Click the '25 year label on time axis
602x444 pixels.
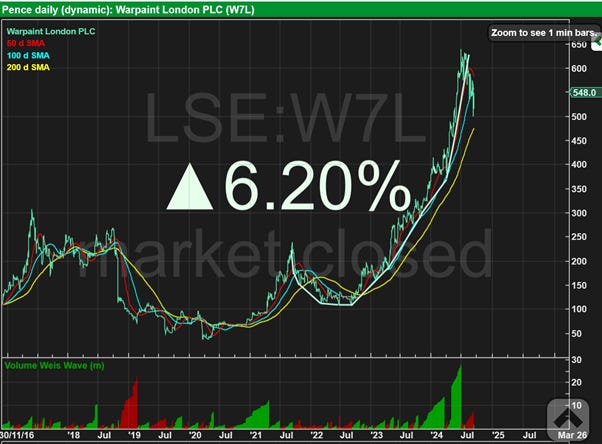point(498,436)
